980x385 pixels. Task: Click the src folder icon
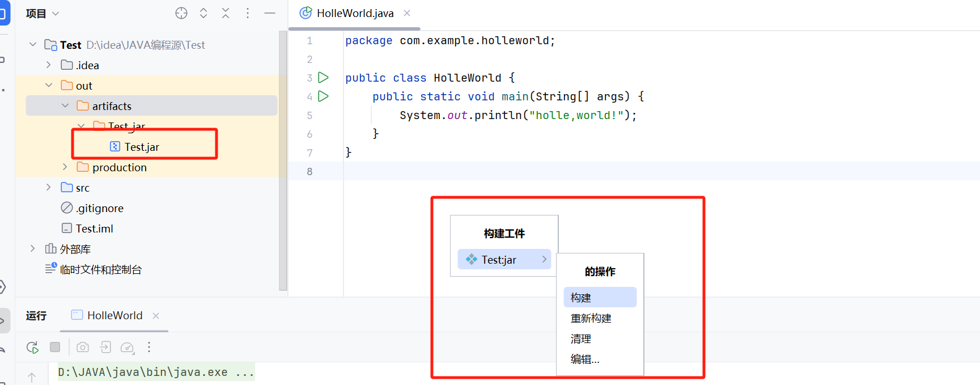click(x=67, y=187)
